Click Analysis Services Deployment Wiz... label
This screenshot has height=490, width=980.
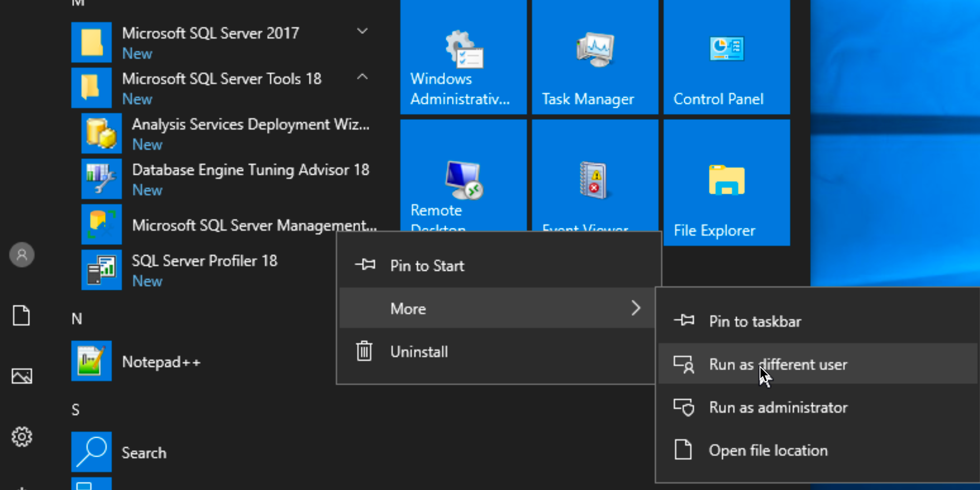click(x=251, y=124)
